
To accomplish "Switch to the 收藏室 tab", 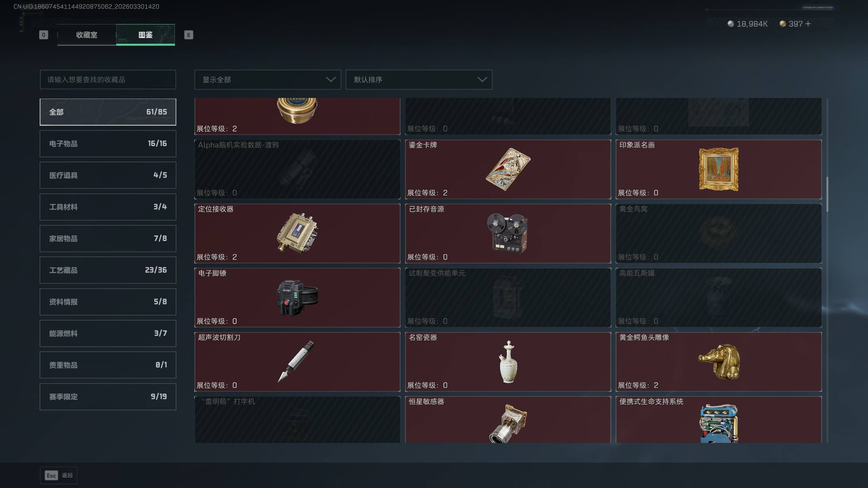I will tap(86, 35).
